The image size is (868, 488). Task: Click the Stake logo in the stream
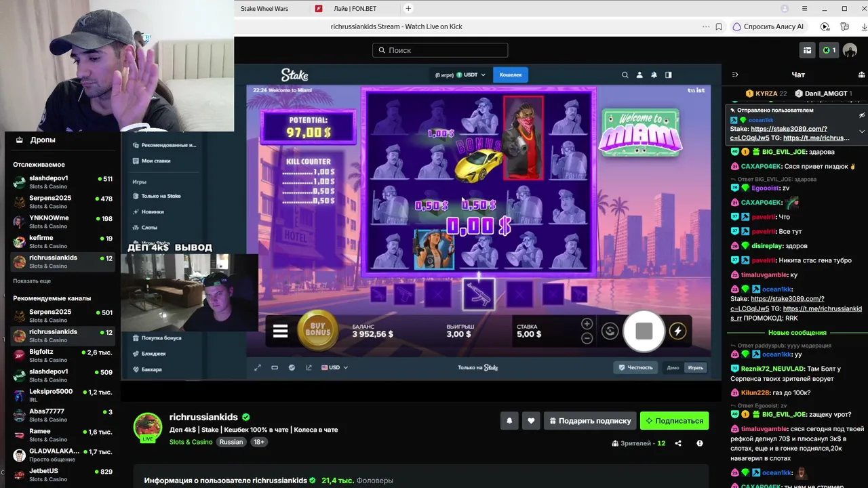pyautogui.click(x=295, y=75)
